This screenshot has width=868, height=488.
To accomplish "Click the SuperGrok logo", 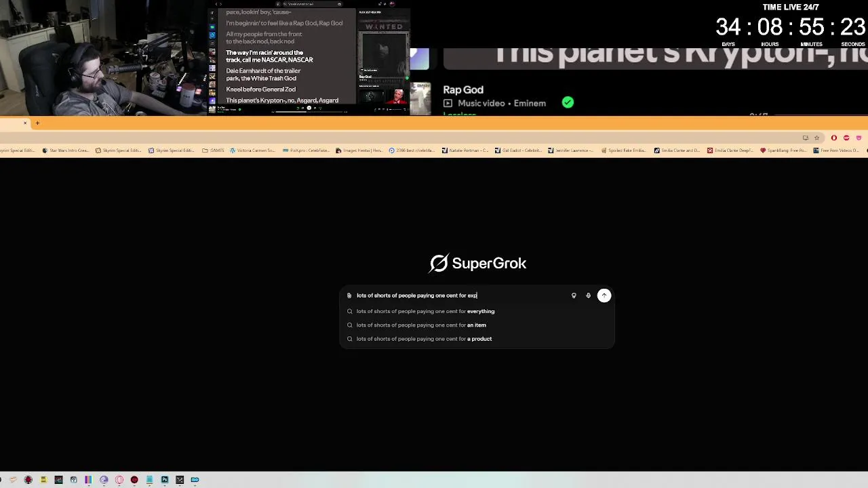I will (x=477, y=263).
